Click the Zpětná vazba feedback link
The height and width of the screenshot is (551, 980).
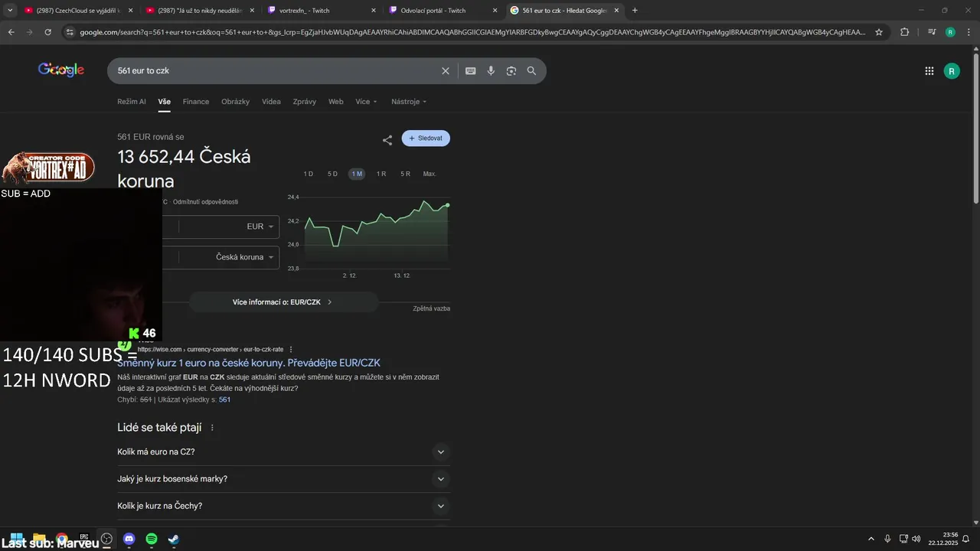(x=432, y=308)
